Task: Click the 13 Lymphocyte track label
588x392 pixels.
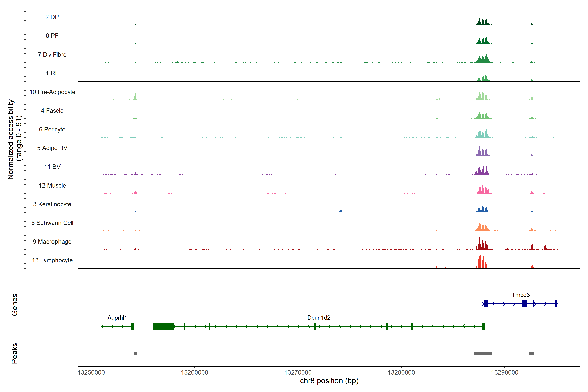Action: point(52,260)
